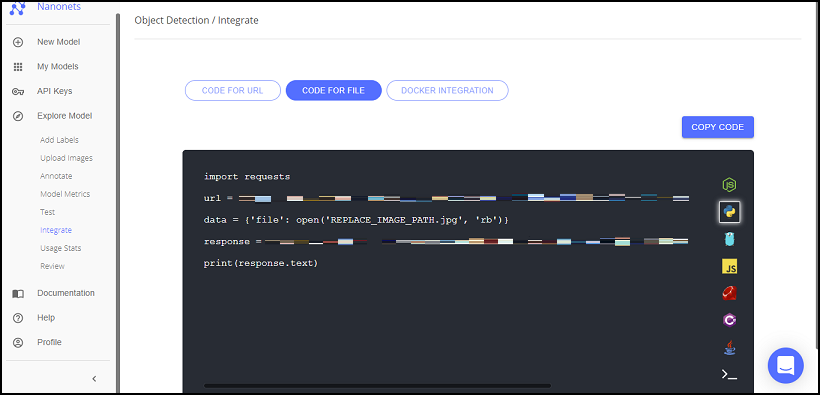The height and width of the screenshot is (395, 820).
Task: Select the Code For File tab
Action: tap(334, 91)
